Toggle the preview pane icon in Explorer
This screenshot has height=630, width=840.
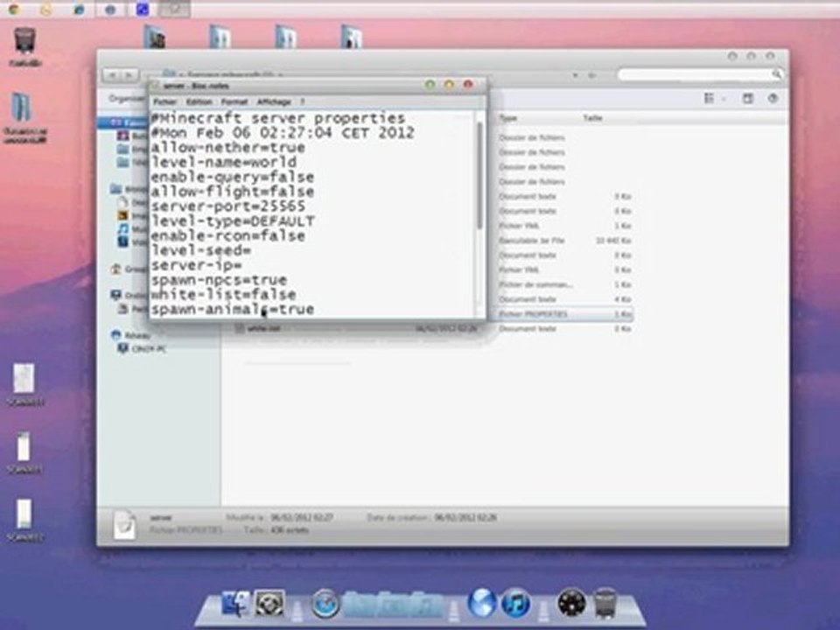(748, 98)
